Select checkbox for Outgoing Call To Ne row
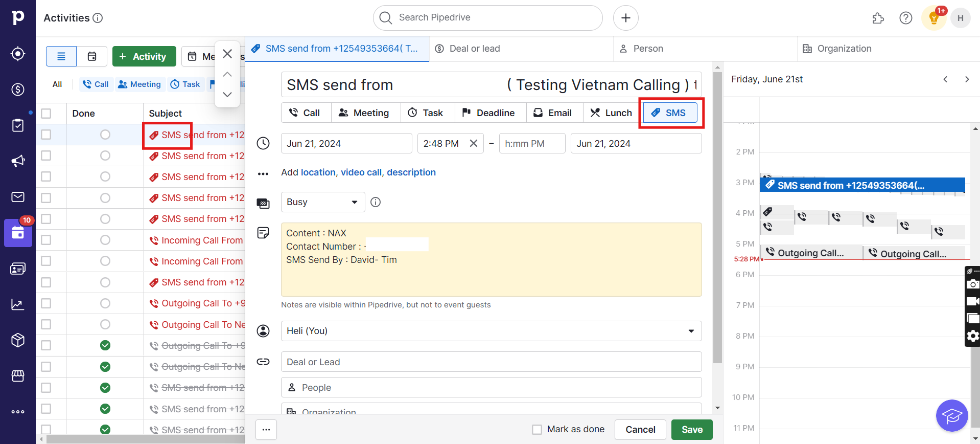 point(46,324)
